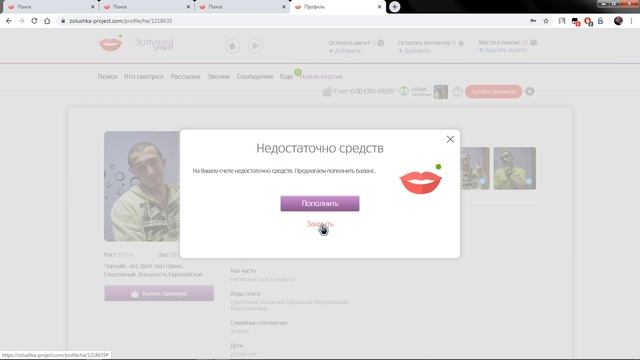Click the padlock icon in the address bar
The width and height of the screenshot is (640, 360).
[x=63, y=21]
